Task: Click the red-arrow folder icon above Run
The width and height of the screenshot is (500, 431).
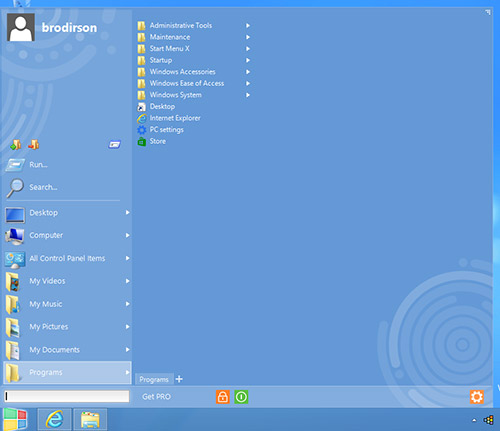Action: (x=34, y=145)
